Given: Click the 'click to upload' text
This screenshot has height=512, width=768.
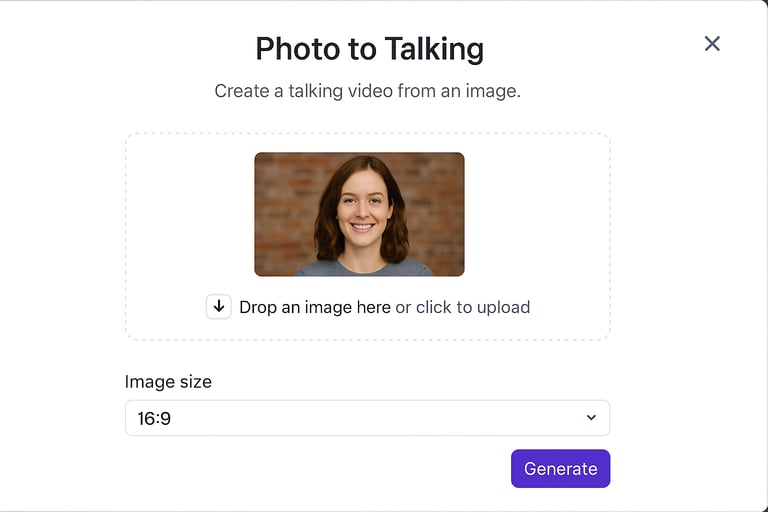Looking at the screenshot, I should point(473,307).
